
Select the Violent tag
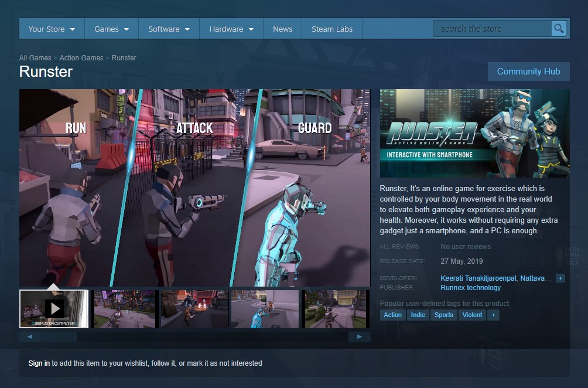[472, 315]
